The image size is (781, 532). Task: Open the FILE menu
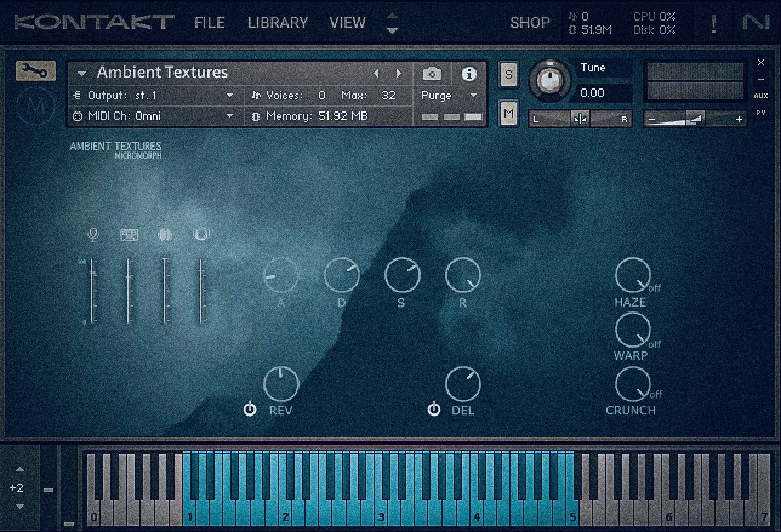point(210,23)
